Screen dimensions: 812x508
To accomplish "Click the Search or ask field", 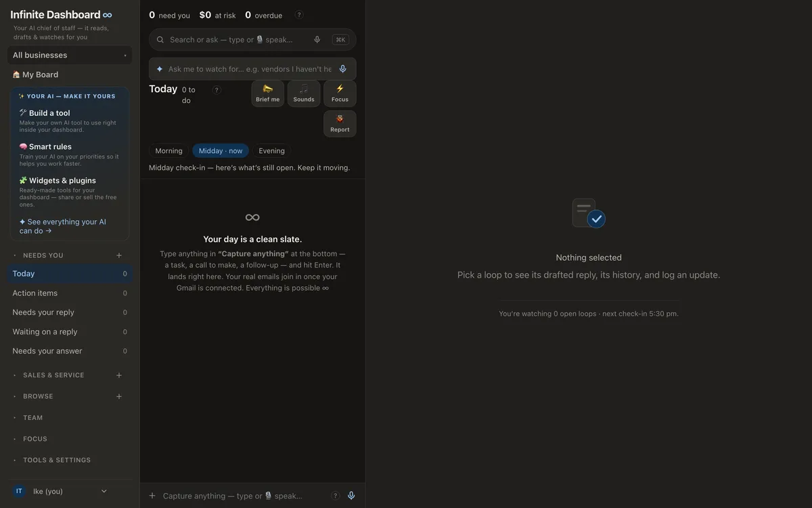I will coord(252,39).
